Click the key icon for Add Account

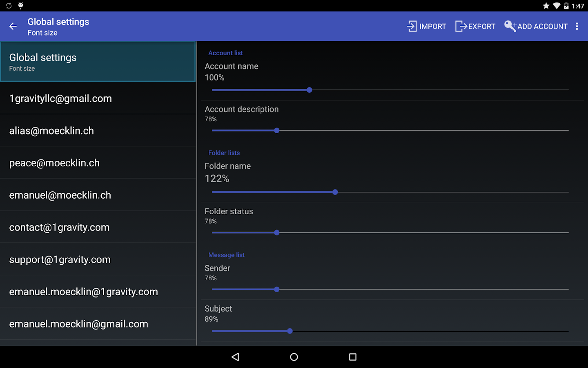(x=510, y=26)
